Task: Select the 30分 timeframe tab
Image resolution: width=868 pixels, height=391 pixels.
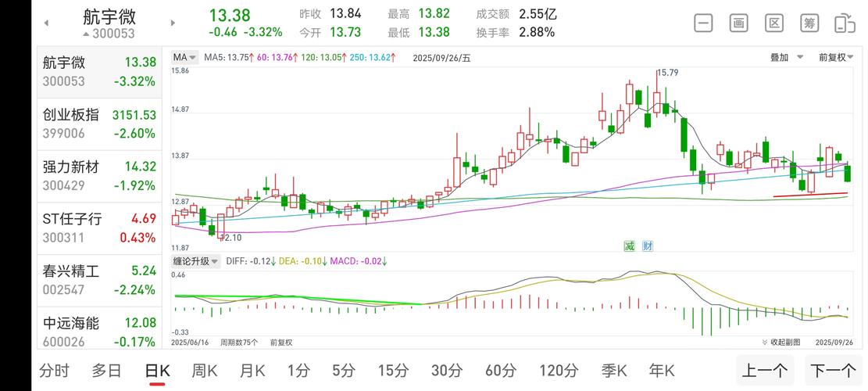Action: pyautogui.click(x=446, y=371)
